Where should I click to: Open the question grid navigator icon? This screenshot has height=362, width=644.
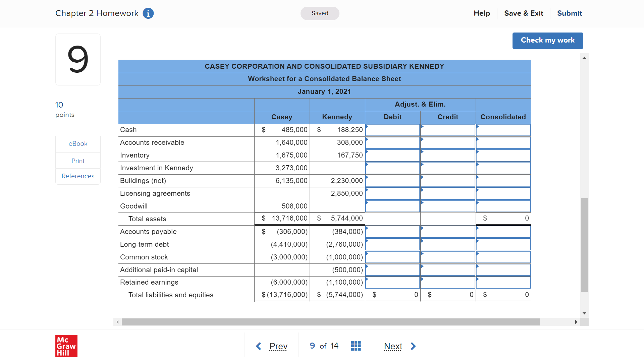tap(356, 346)
